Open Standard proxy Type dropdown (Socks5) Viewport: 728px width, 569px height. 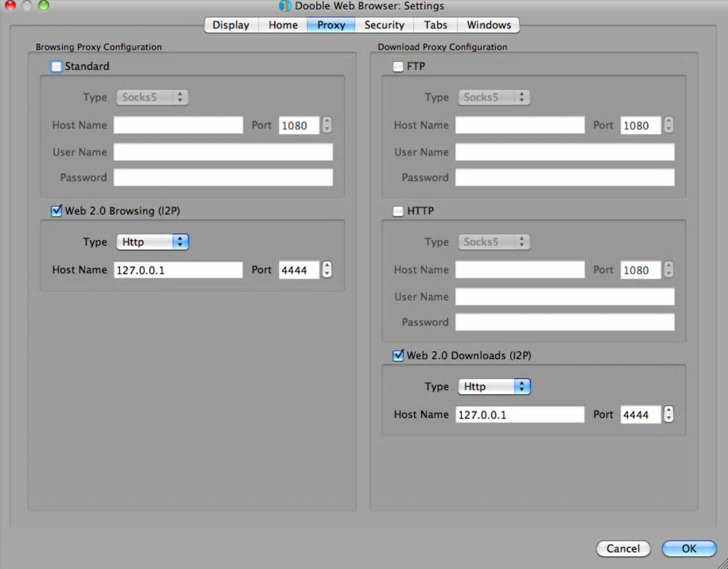[x=152, y=98]
